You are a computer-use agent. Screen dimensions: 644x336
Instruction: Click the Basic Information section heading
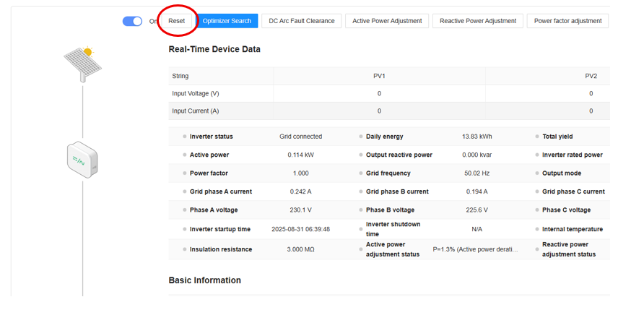tap(204, 280)
